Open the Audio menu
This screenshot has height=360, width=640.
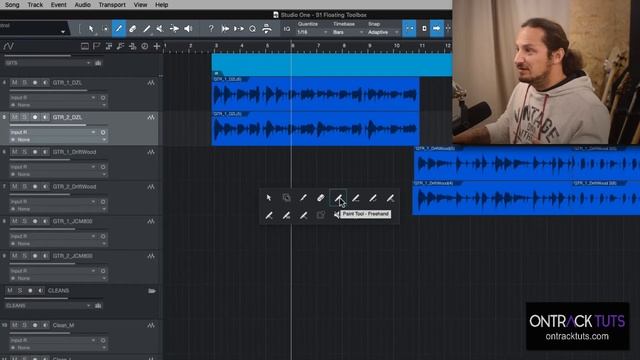(82, 5)
